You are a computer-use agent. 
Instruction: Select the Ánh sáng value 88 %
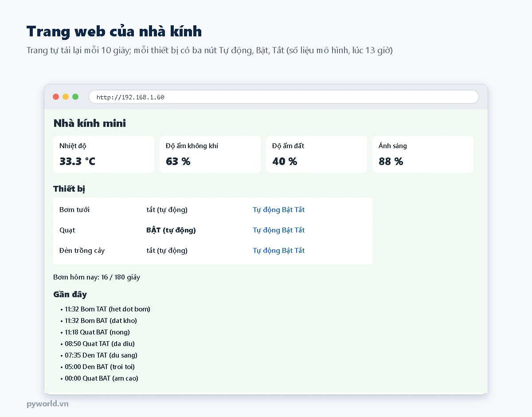[x=391, y=161]
